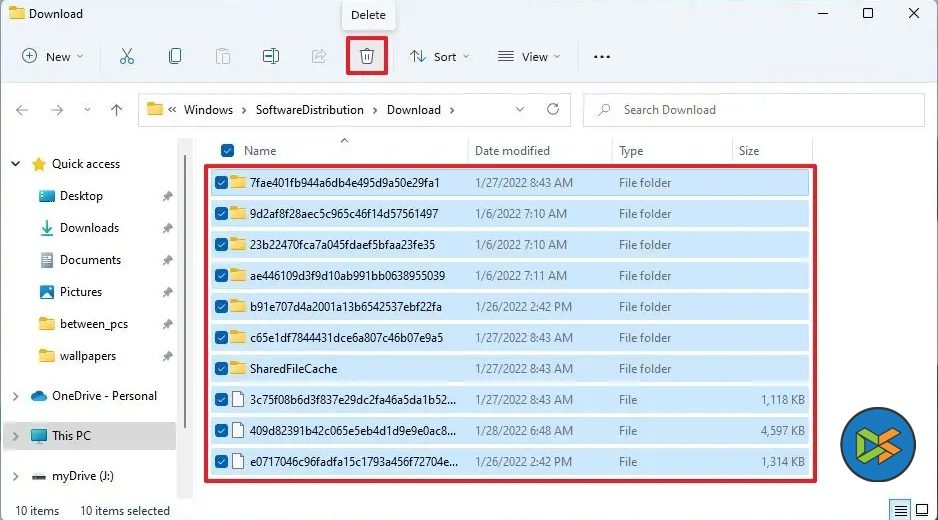Viewport: 938px width, 520px height.
Task: Expand the OneDrive - Personal tree node
Action: click(15, 396)
